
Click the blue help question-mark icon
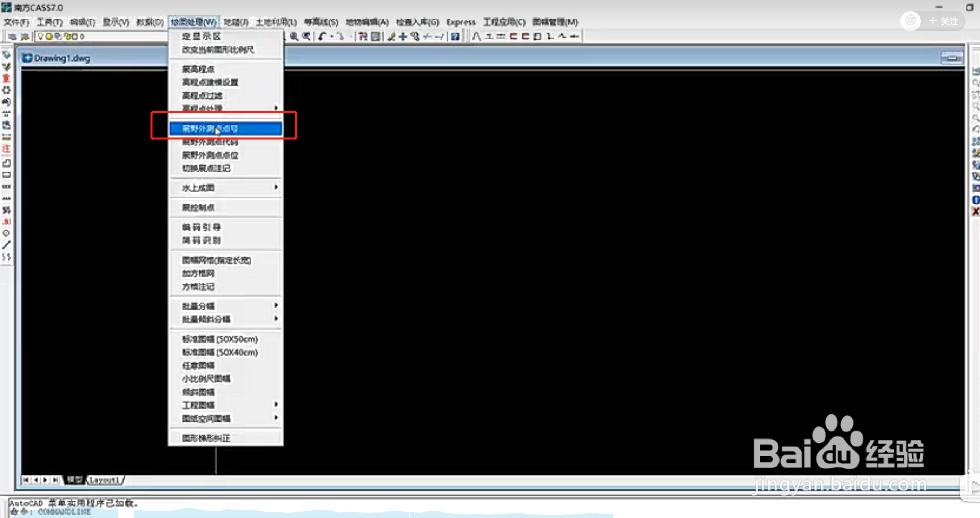tap(455, 37)
